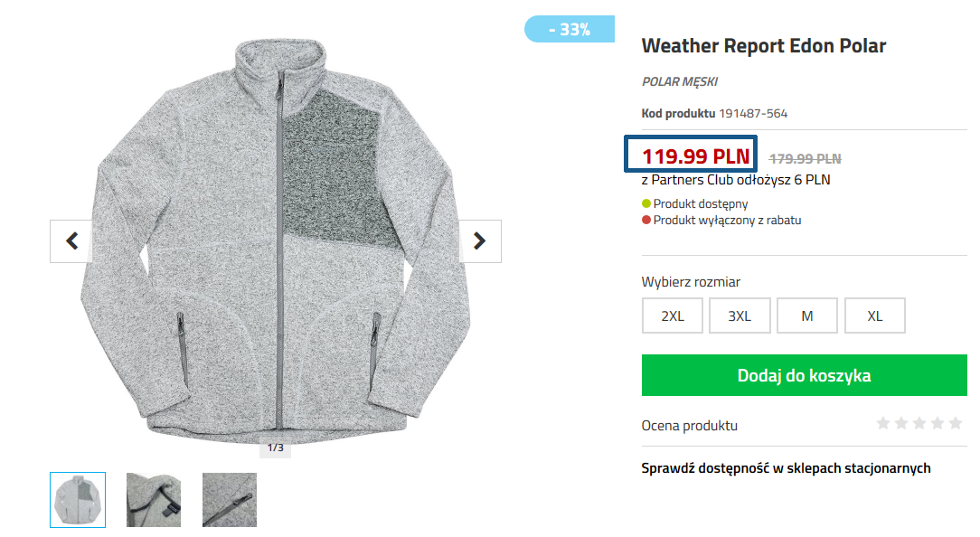Show third thumbnail of zipper detail
The width and height of the screenshot is (980, 537).
pyautogui.click(x=230, y=500)
